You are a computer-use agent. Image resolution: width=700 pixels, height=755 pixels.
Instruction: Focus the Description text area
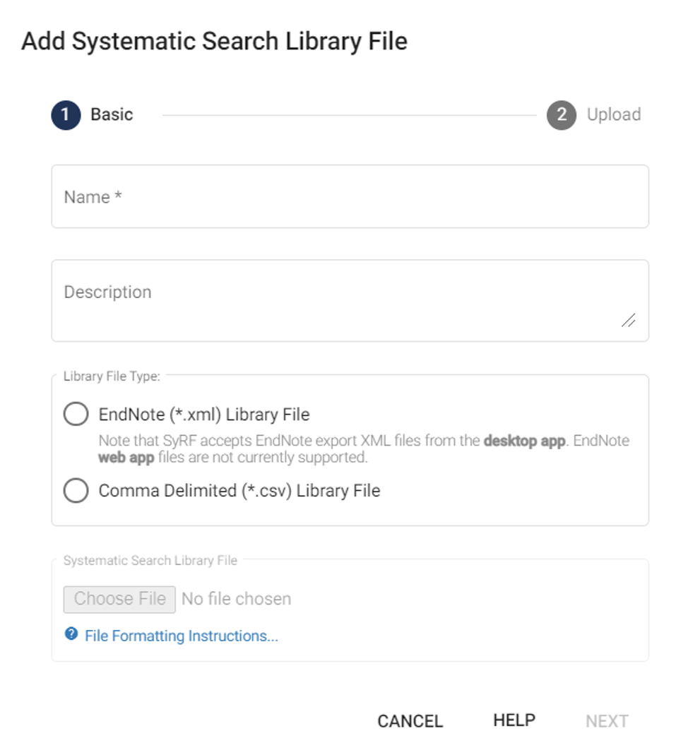pos(350,300)
